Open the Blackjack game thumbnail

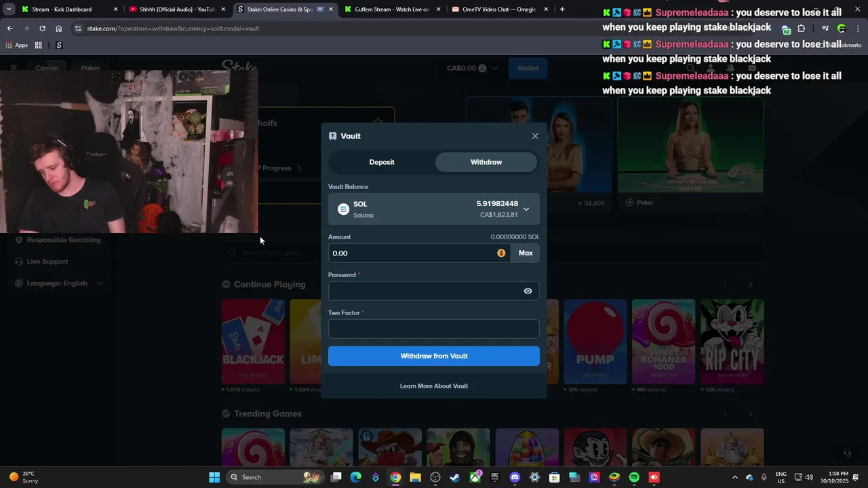click(x=253, y=342)
